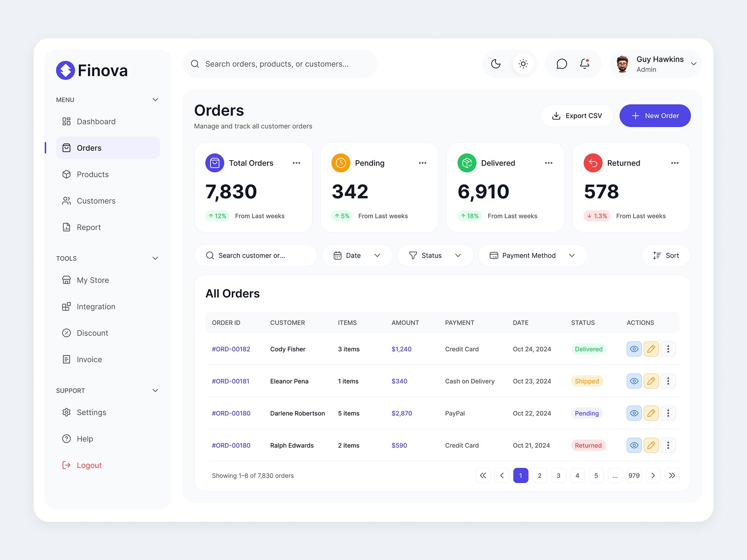This screenshot has height=560, width=747.
Task: Open Total Orders card options menu
Action: coord(296,163)
